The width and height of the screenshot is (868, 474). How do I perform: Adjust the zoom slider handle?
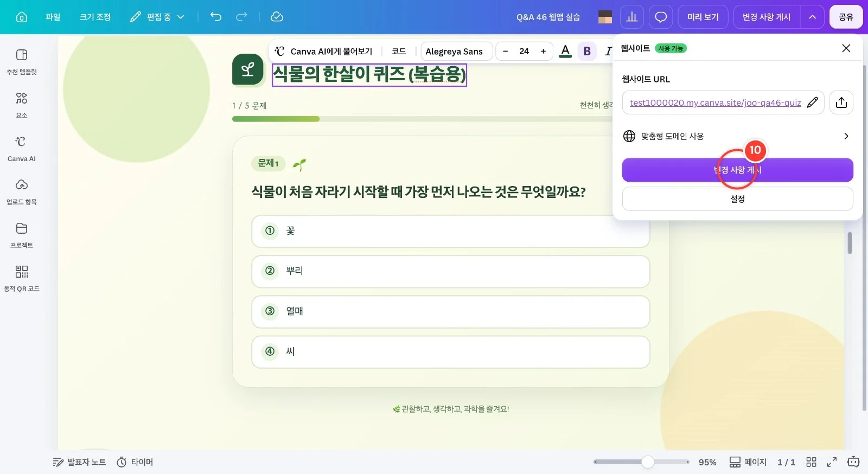[647, 462]
